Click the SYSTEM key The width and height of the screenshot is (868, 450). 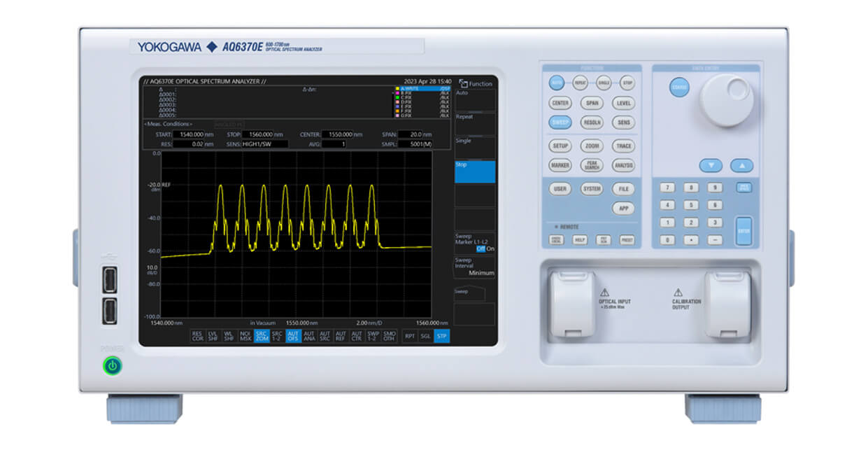point(592,189)
